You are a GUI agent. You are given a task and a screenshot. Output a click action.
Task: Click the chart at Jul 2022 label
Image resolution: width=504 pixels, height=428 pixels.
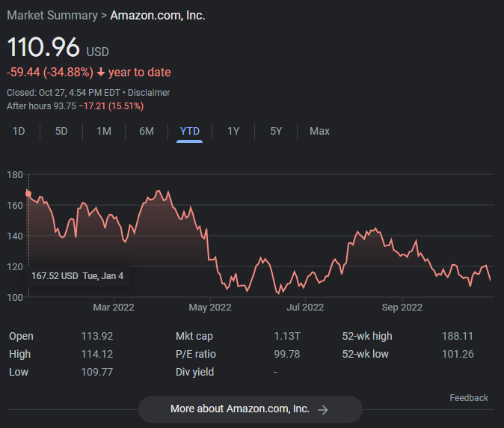point(304,307)
